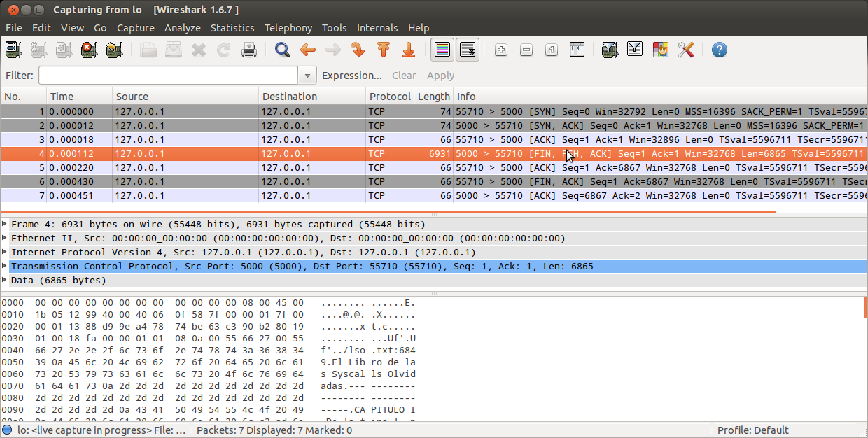Click inside the Filter text field
The width and height of the screenshot is (868, 438).
pos(168,76)
